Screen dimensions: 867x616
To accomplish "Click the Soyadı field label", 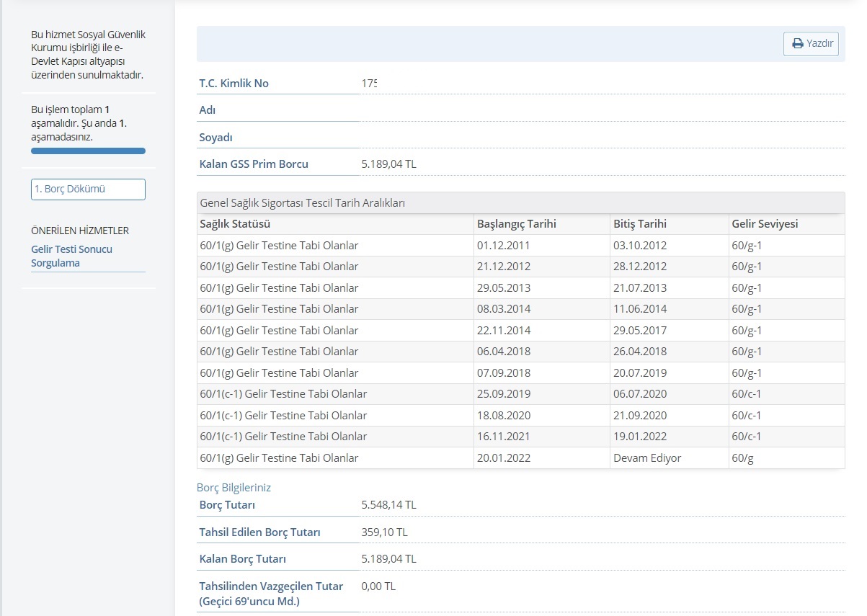I will click(216, 137).
